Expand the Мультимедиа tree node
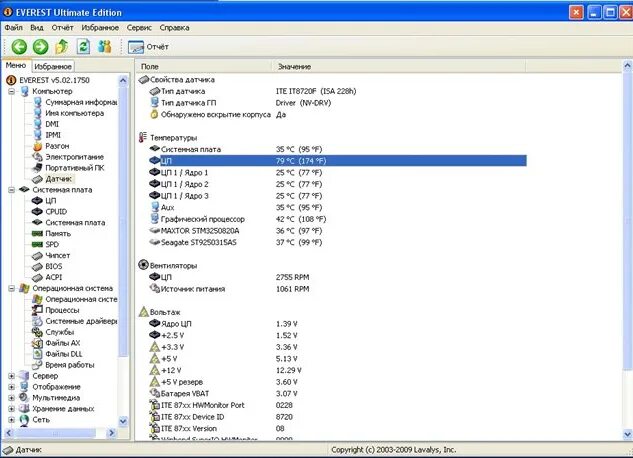The height and width of the screenshot is (458, 633). click(x=11, y=398)
